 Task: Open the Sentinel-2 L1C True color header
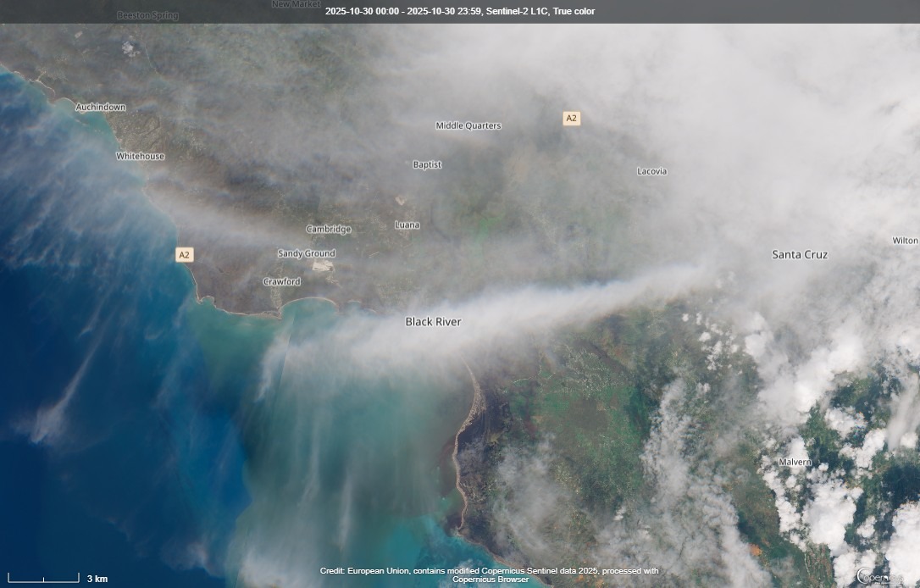tap(460, 11)
